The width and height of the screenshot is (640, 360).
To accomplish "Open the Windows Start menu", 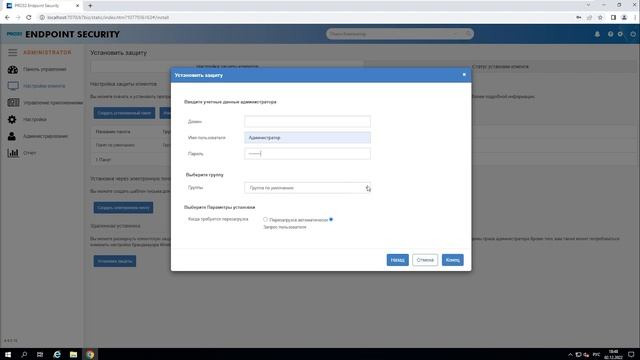I will pyautogui.click(x=8, y=354).
